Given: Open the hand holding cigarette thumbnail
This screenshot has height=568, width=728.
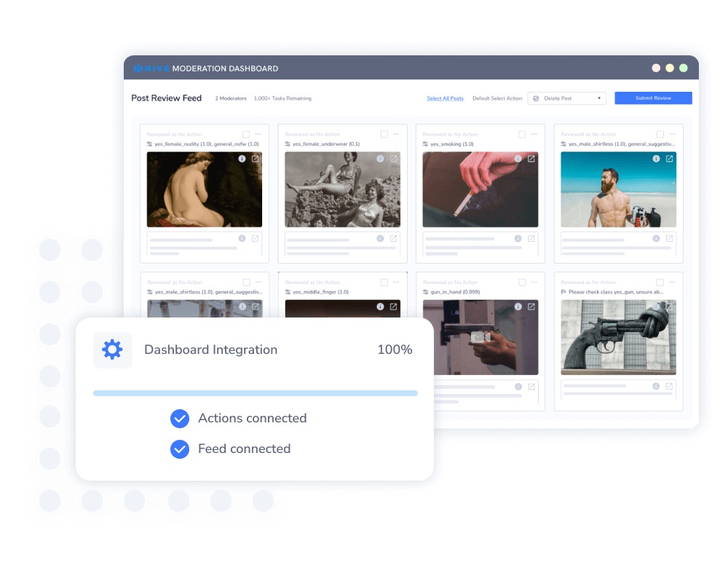Looking at the screenshot, I should click(480, 189).
